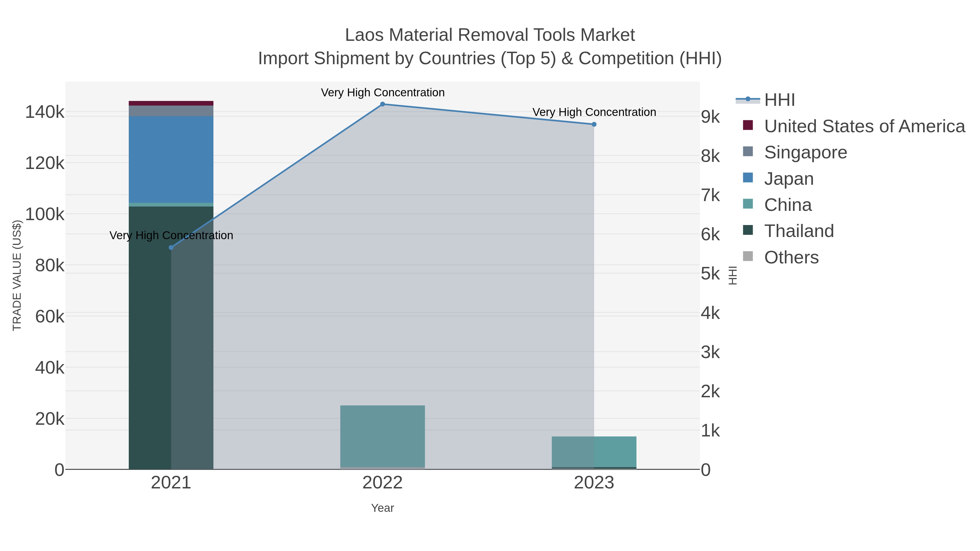The image size is (980, 551).
Task: Click the 140k left axis tick label
Action: [45, 112]
